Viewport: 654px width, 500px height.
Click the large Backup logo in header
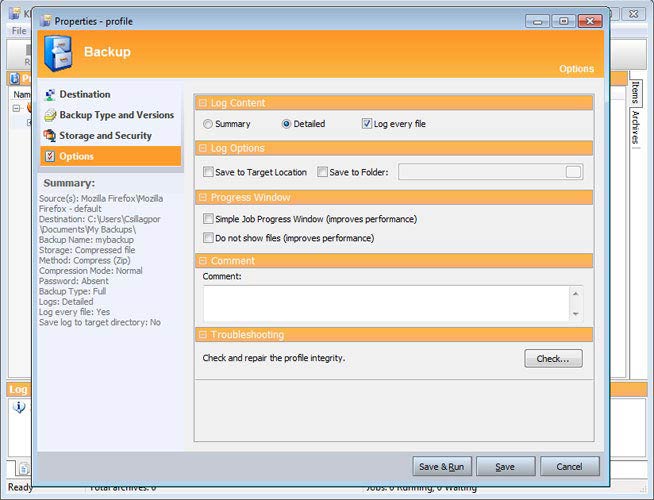point(59,52)
